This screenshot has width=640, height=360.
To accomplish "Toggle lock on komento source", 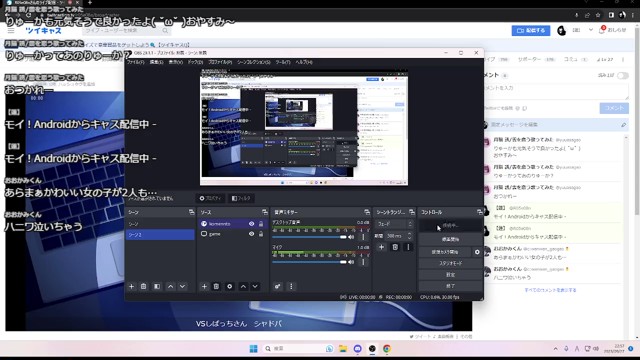I will coord(261,224).
